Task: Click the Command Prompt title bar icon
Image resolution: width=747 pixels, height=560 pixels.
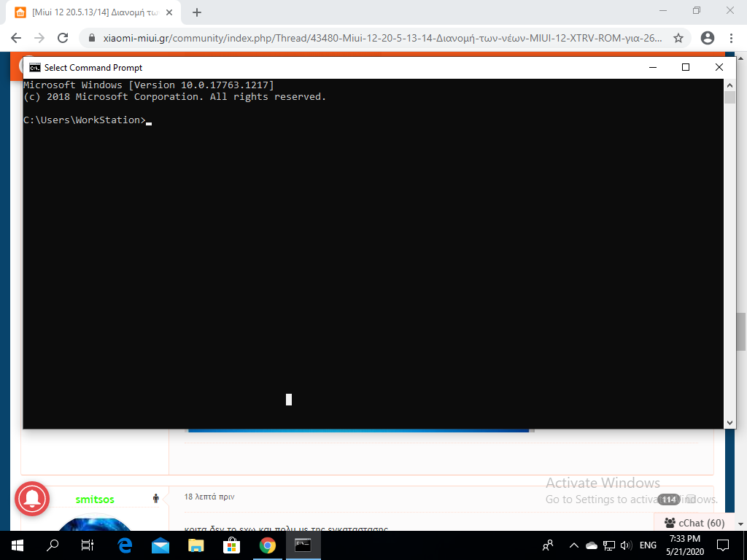Action: (35, 68)
